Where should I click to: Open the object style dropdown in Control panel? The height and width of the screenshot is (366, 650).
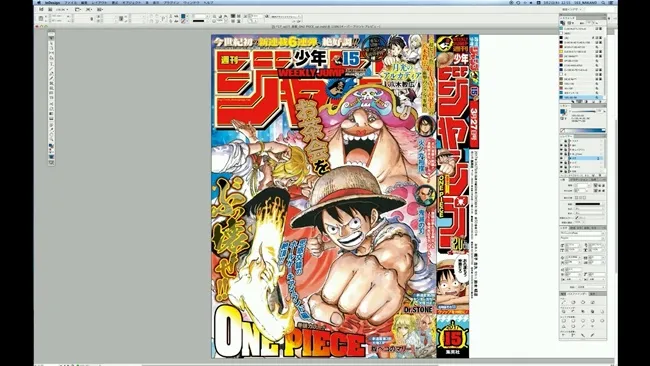click(x=286, y=17)
